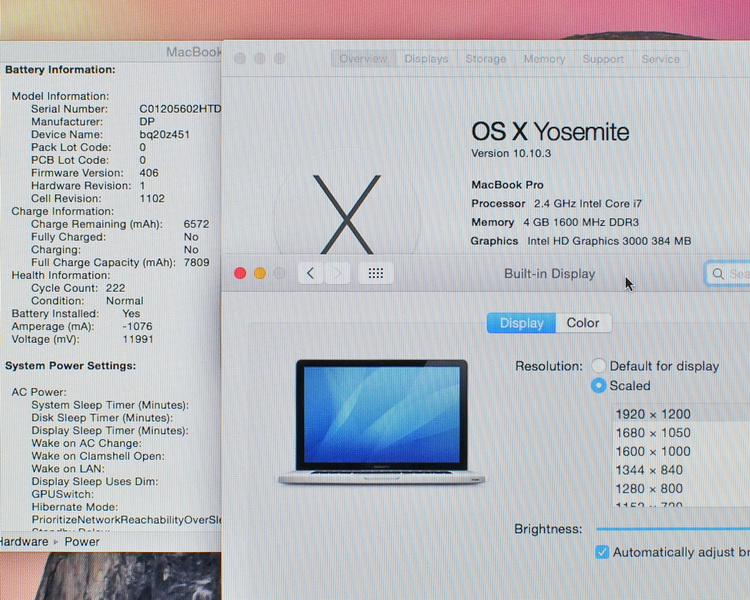Select Device Name value bq20z451
750x600 pixels.
tap(165, 134)
